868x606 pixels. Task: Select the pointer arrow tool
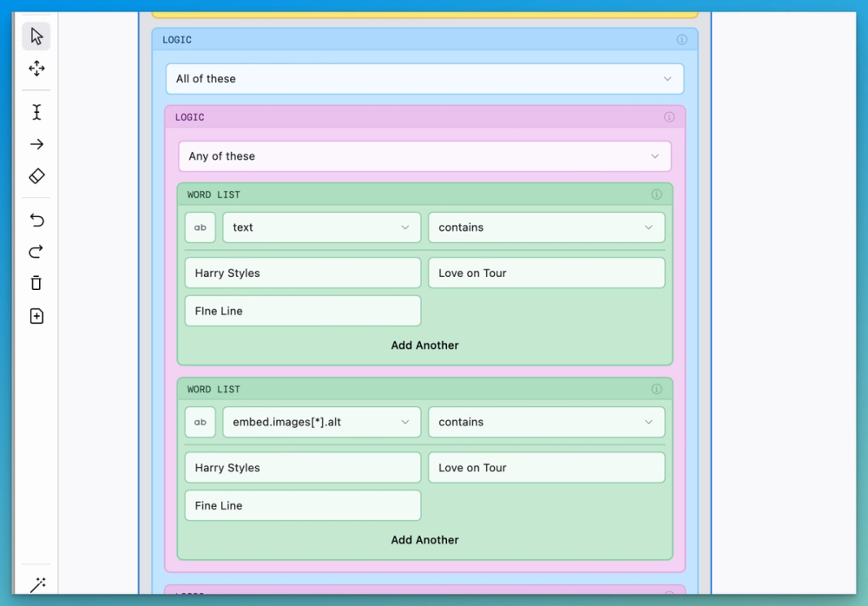pyautogui.click(x=36, y=36)
